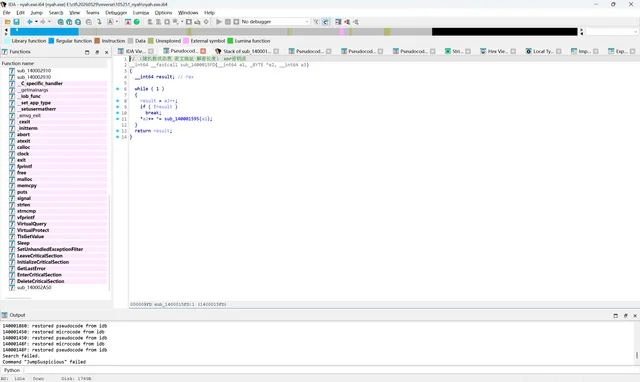
Task: Toggle breakpoint dot on line 11
Action: click(118, 119)
